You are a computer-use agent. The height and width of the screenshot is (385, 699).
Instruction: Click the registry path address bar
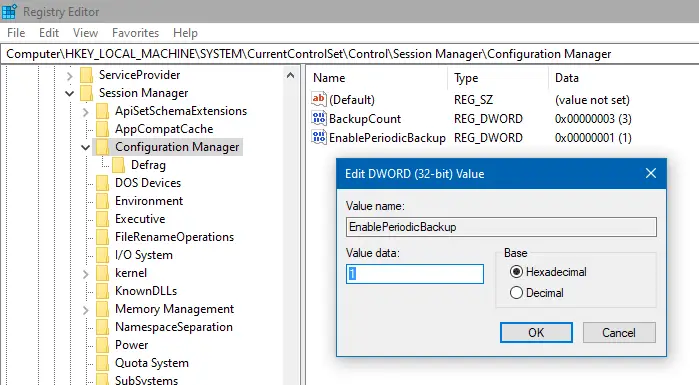point(350,54)
